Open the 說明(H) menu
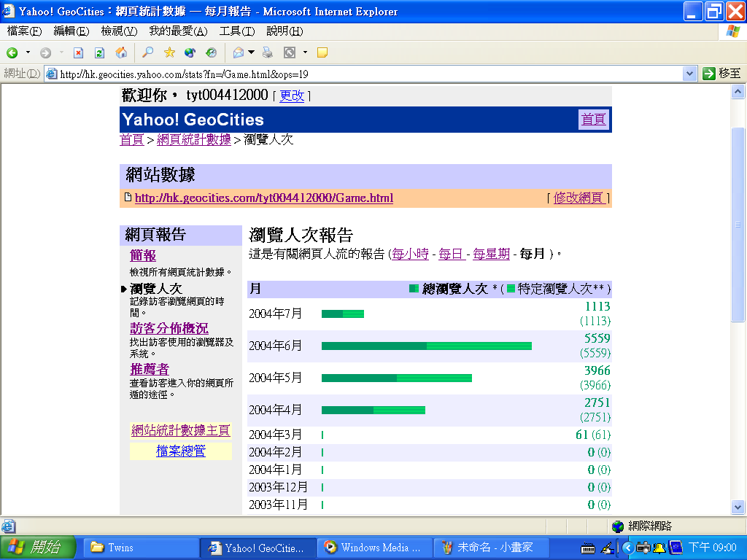Viewport: 747px width, 560px height. click(285, 31)
